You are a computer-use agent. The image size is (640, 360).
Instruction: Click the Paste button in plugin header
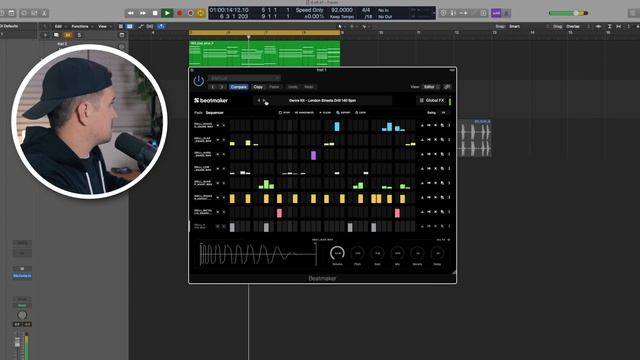(274, 87)
